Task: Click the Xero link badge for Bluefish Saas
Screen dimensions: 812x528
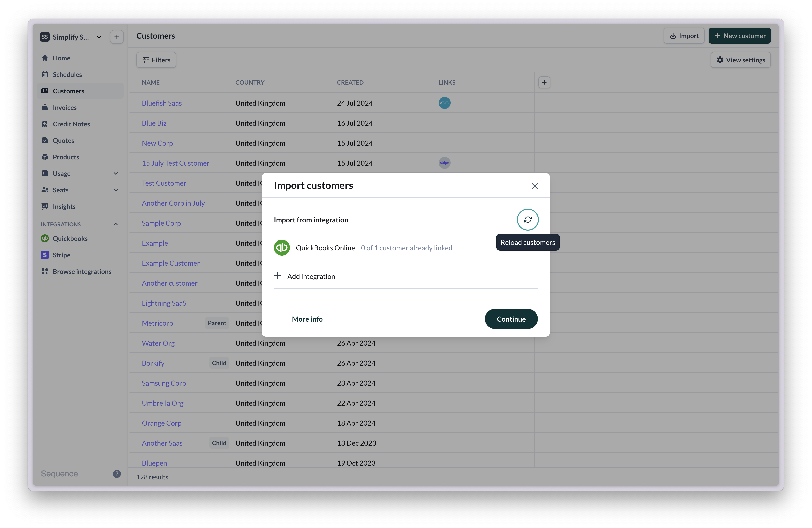Action: tap(444, 103)
